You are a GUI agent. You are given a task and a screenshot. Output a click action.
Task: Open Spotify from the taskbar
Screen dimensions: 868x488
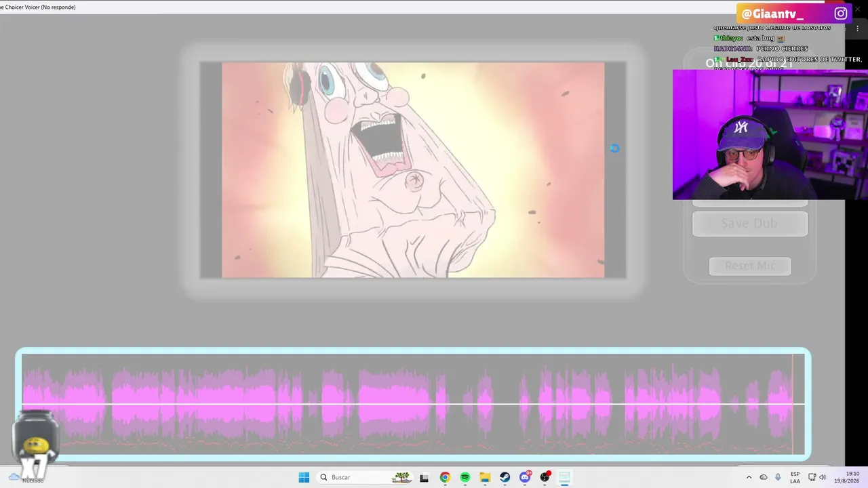pos(465,477)
